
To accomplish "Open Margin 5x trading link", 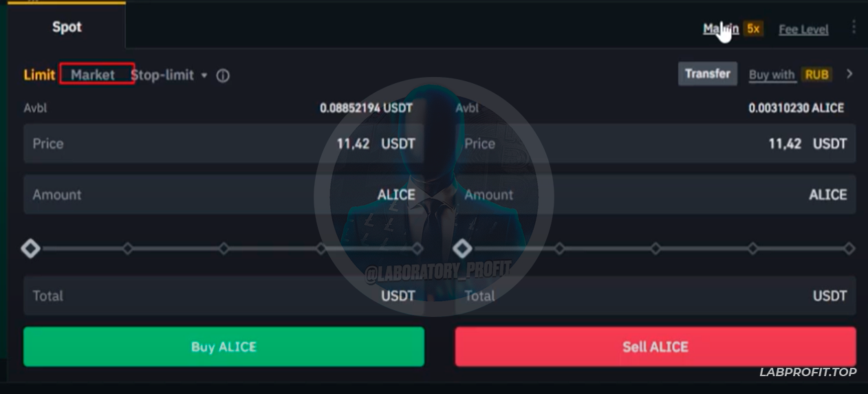I will coord(732,29).
